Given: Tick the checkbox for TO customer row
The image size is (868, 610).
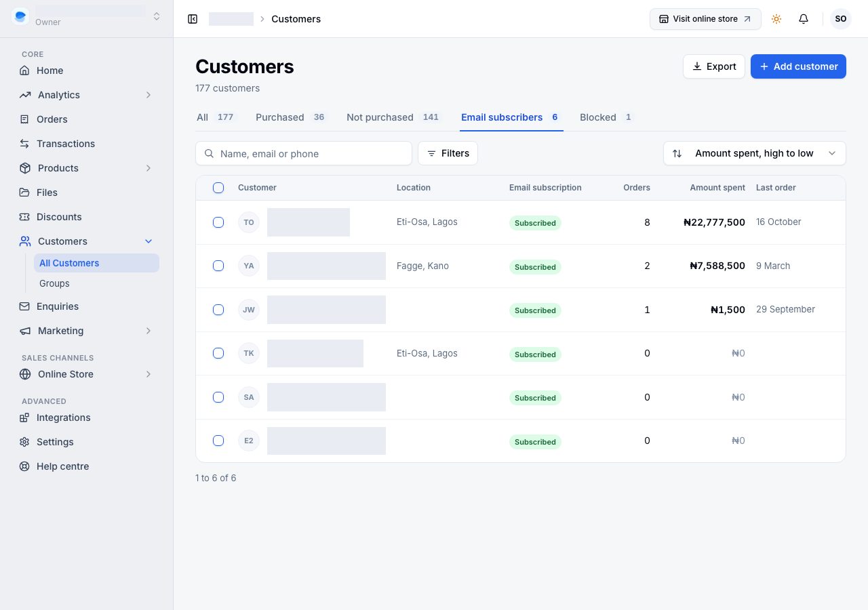Looking at the screenshot, I should tap(218, 222).
